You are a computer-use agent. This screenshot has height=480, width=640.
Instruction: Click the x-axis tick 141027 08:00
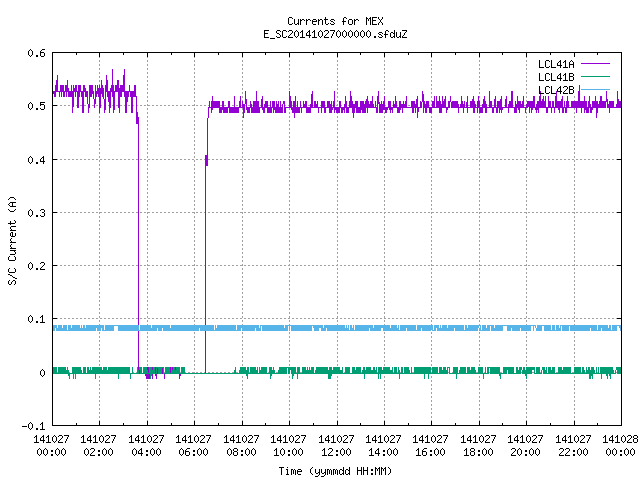pyautogui.click(x=241, y=445)
